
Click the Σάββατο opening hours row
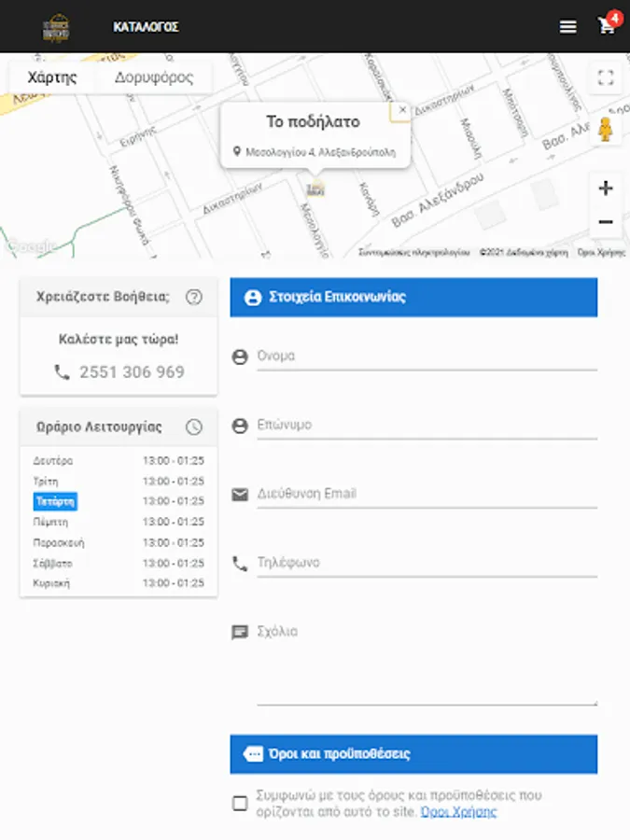[x=119, y=563]
